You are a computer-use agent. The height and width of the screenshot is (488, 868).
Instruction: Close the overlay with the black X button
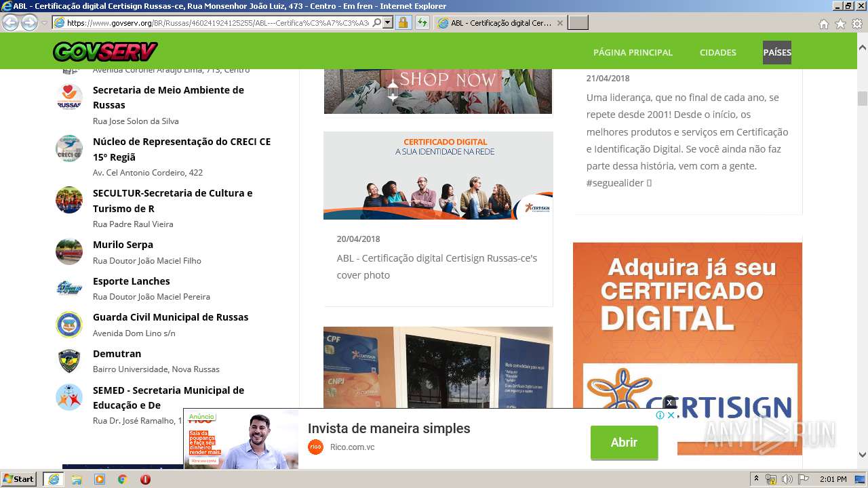(x=669, y=403)
